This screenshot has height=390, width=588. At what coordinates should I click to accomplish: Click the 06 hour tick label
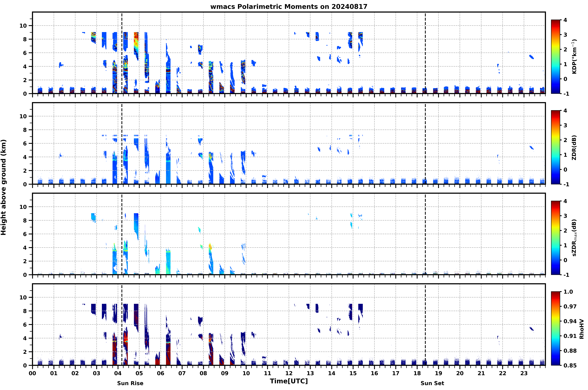point(161,373)
